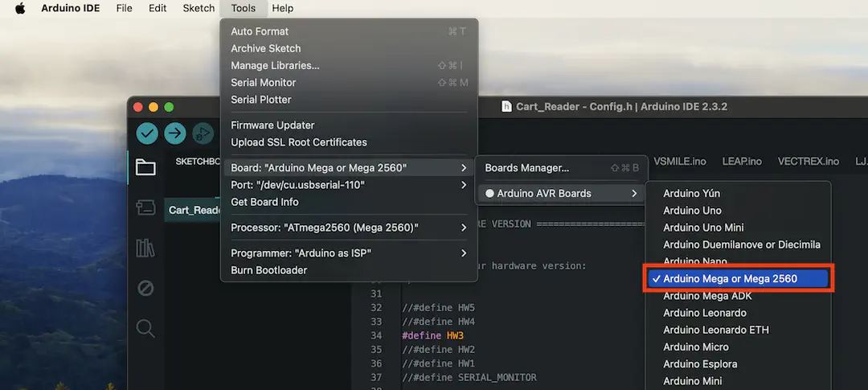
Task: Open the Edit menu
Action: [x=158, y=8]
